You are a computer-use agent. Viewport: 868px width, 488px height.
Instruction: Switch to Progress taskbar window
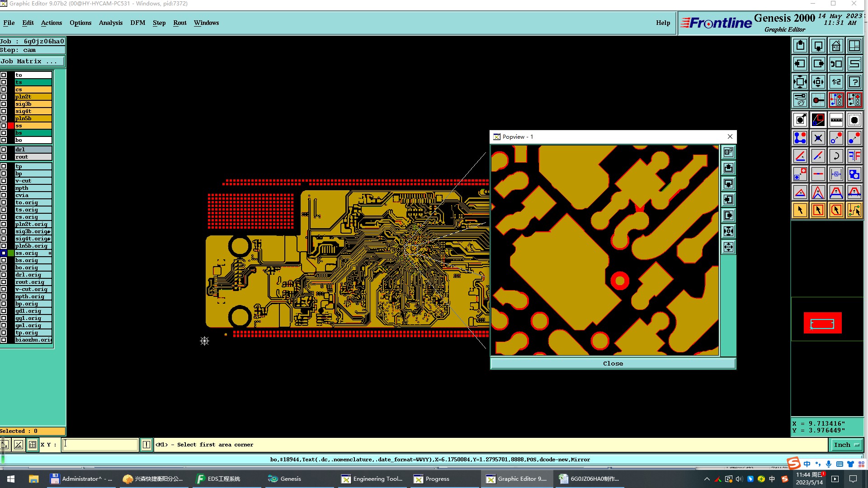coord(445,479)
